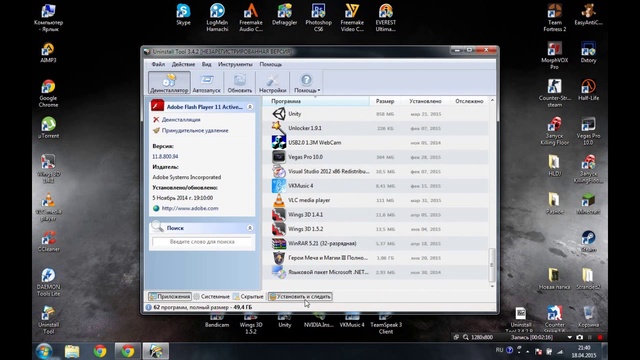Open Half-Life desktop shortcut
This screenshot has width=640, height=360.
tap(588, 90)
